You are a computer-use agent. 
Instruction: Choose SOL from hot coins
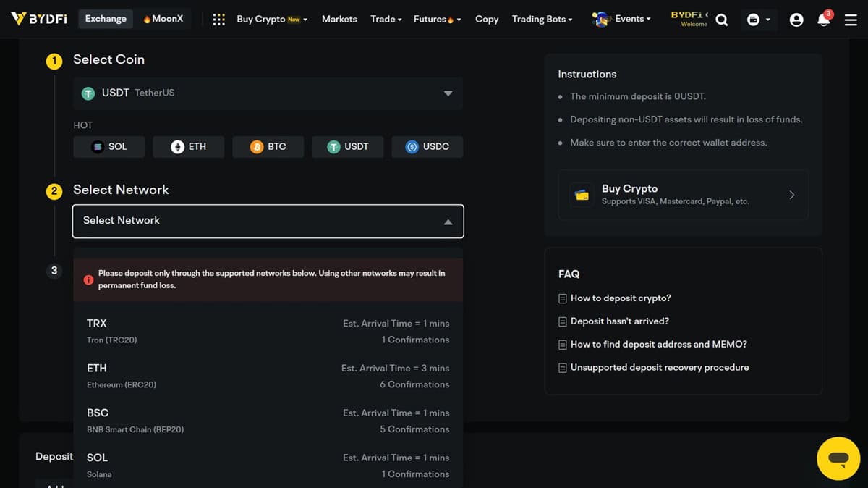[109, 147]
